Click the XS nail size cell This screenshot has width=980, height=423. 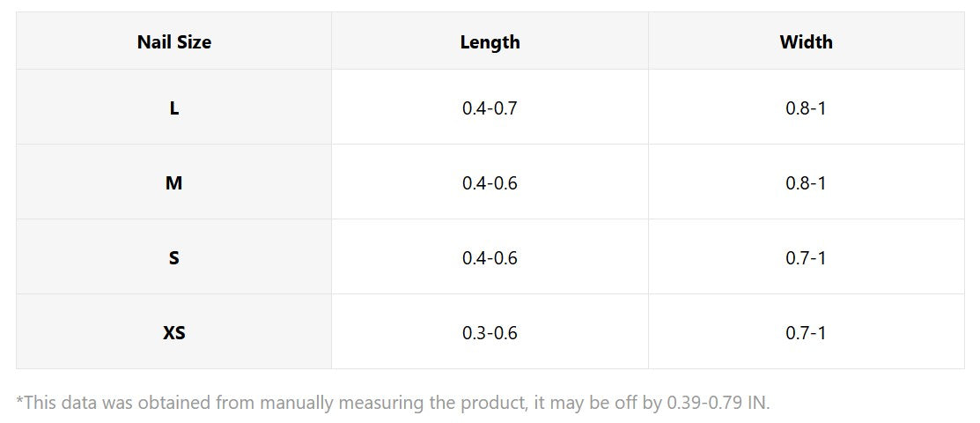pos(174,333)
